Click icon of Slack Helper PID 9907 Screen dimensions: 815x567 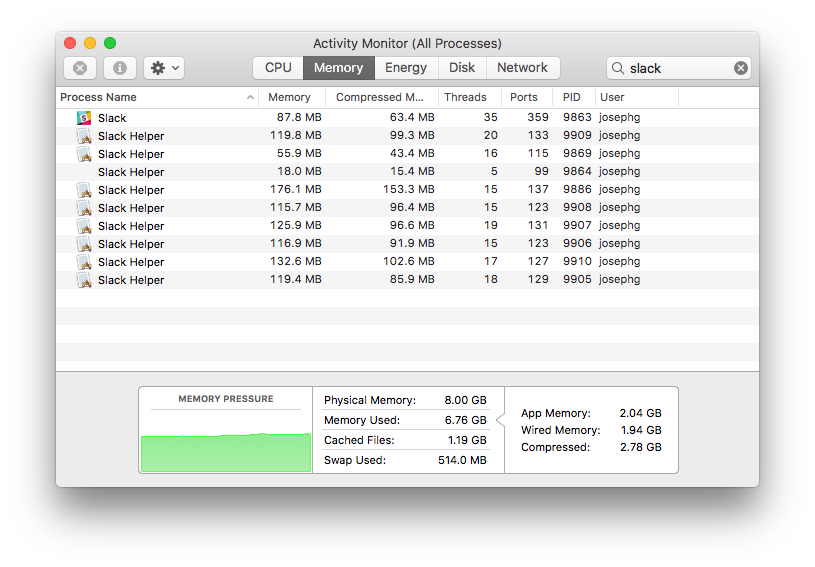(84, 226)
